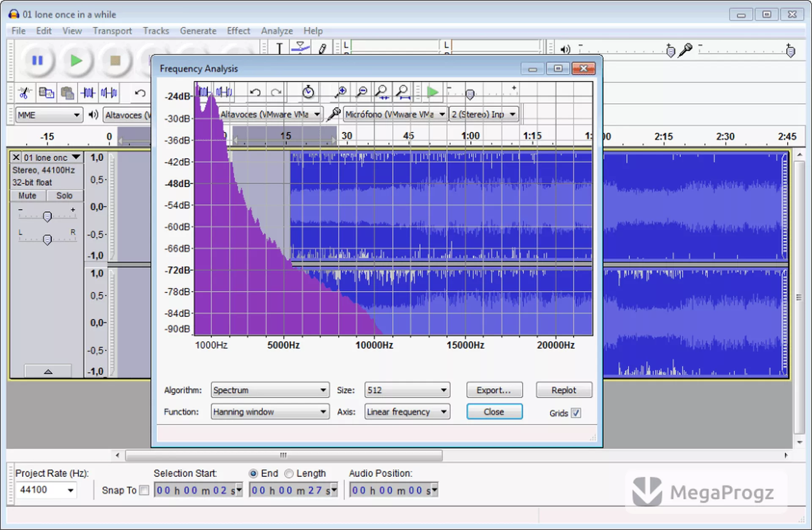Viewport: 812px width, 530px height.
Task: Click the vertical scrollbar down arrow
Action: click(x=799, y=443)
